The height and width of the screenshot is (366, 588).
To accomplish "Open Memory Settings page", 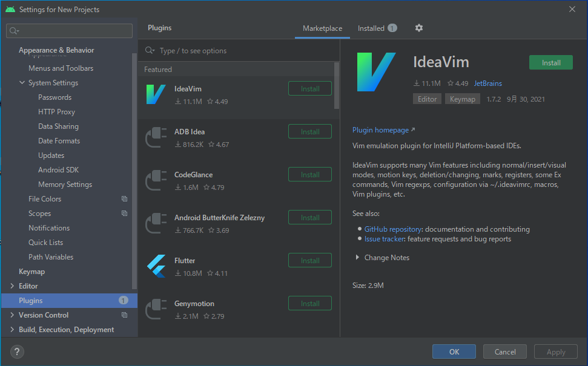I will (65, 185).
